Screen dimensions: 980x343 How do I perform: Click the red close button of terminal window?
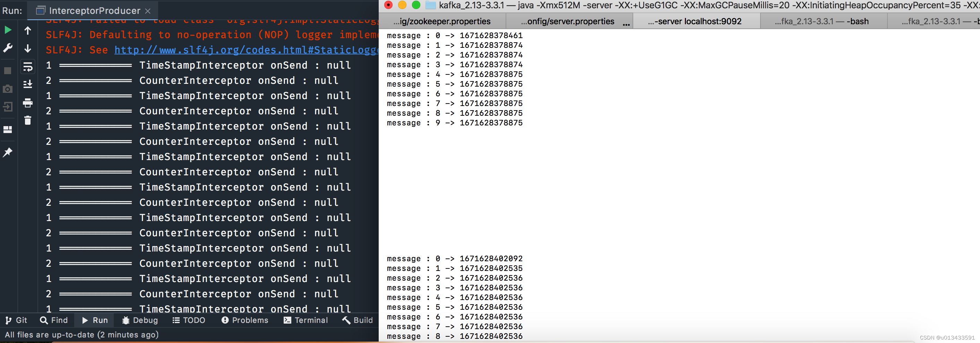pos(388,5)
